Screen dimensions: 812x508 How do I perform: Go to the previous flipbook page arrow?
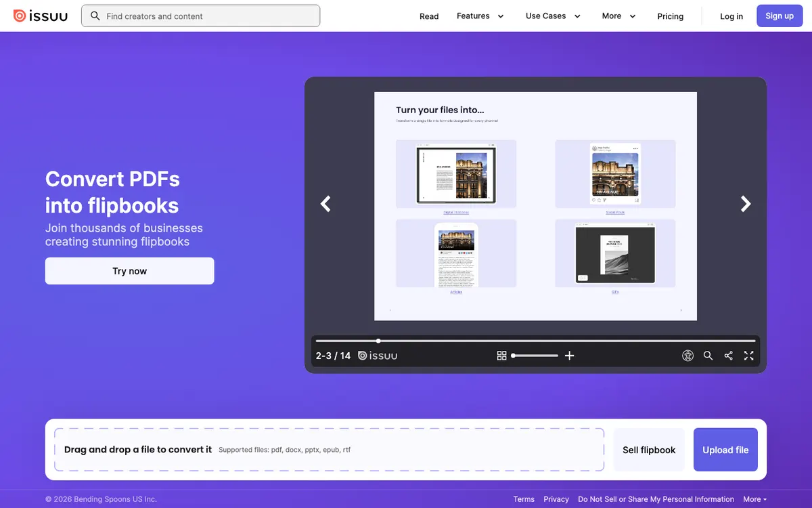tap(325, 204)
